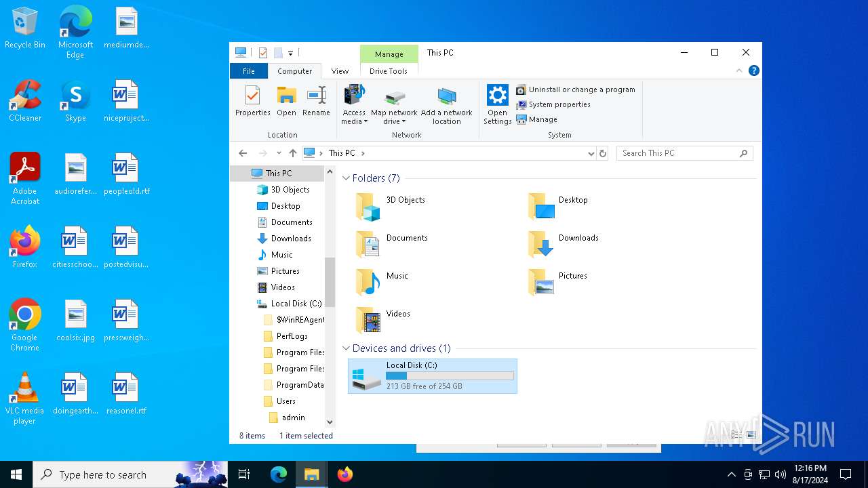Click the Local Disk (C:) drive tile

433,376
